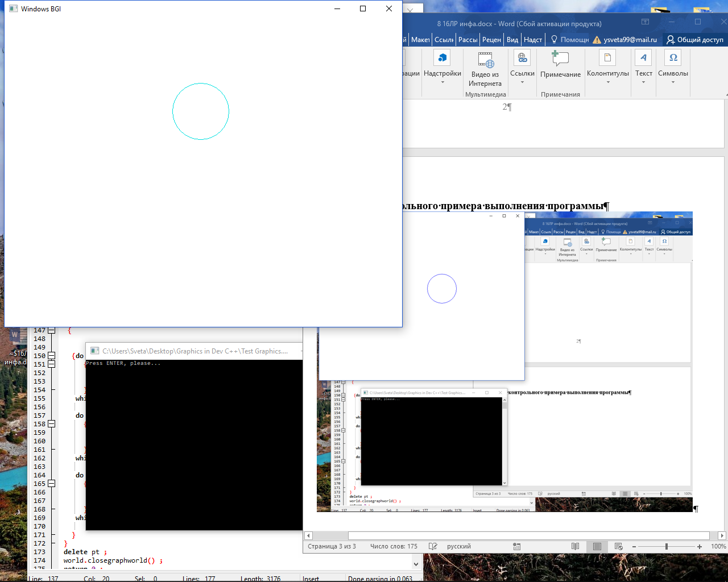Viewport: 728px width, 582px height.
Task: Switch to Read Mode view icon
Action: (x=575, y=546)
